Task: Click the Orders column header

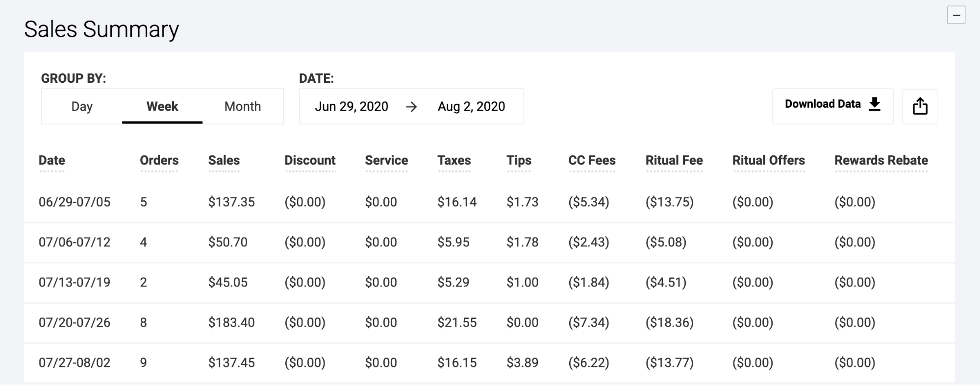Action: click(159, 160)
